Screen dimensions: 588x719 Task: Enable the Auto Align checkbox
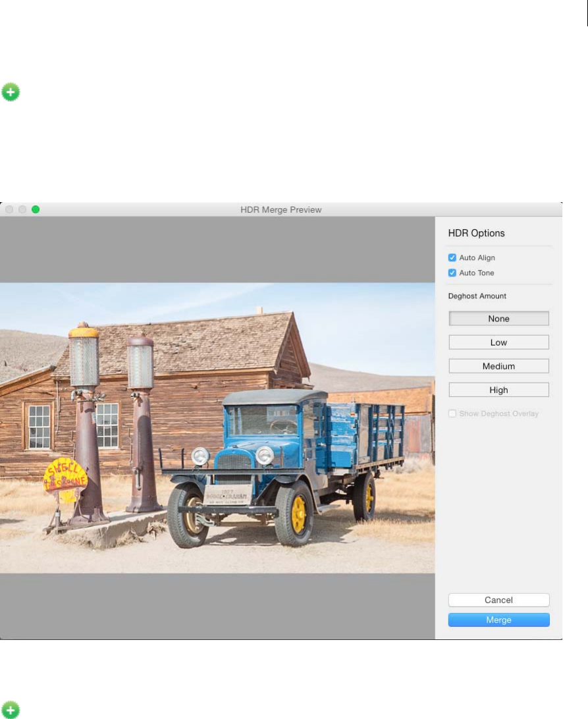tap(452, 257)
